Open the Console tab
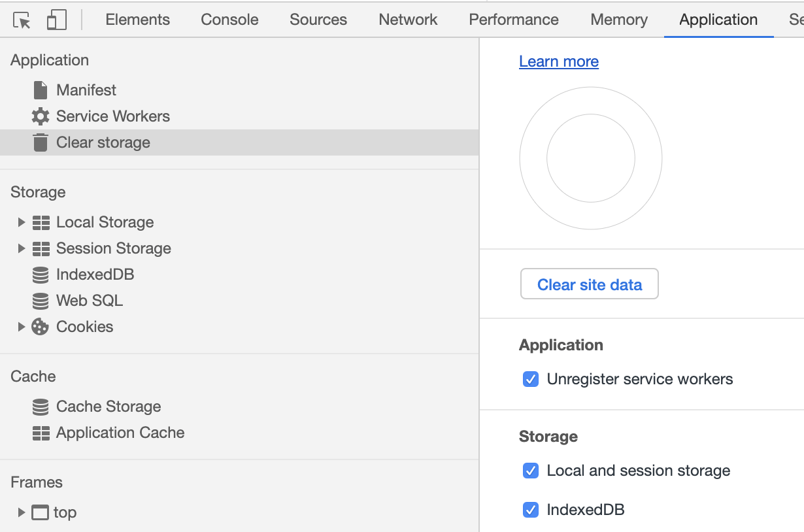The height and width of the screenshot is (532, 804). pos(229,20)
